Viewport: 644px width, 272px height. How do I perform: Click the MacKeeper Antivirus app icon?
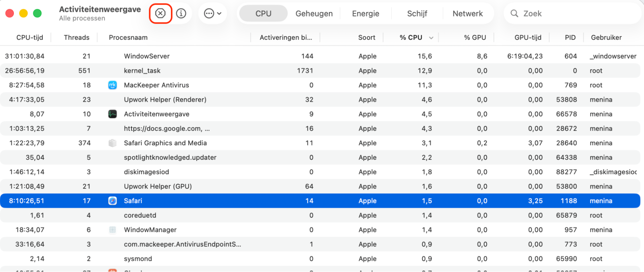click(x=112, y=85)
